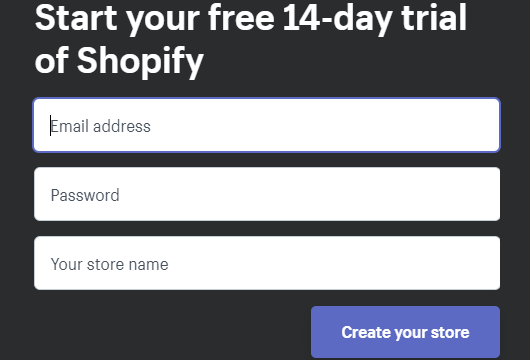Click the word 'your' in the heading
The width and height of the screenshot is (530, 360).
[163, 21]
